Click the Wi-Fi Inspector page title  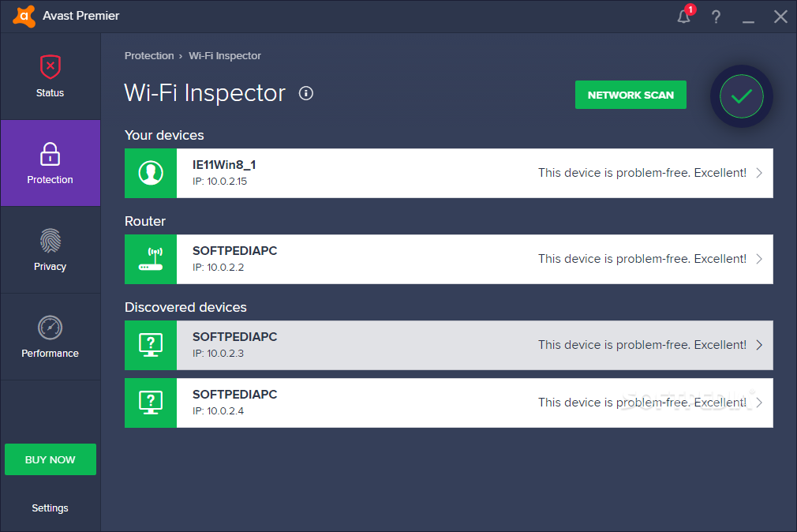[205, 93]
